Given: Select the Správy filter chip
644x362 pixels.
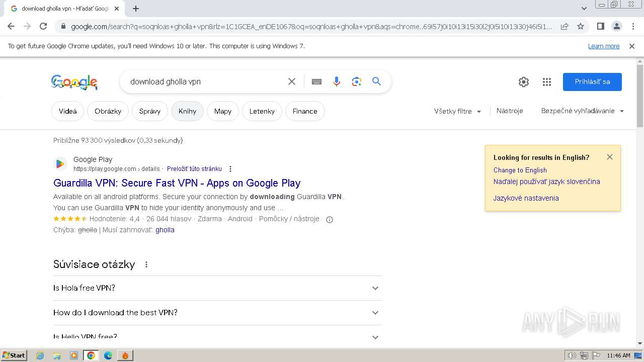Looking at the screenshot, I should coord(150,111).
